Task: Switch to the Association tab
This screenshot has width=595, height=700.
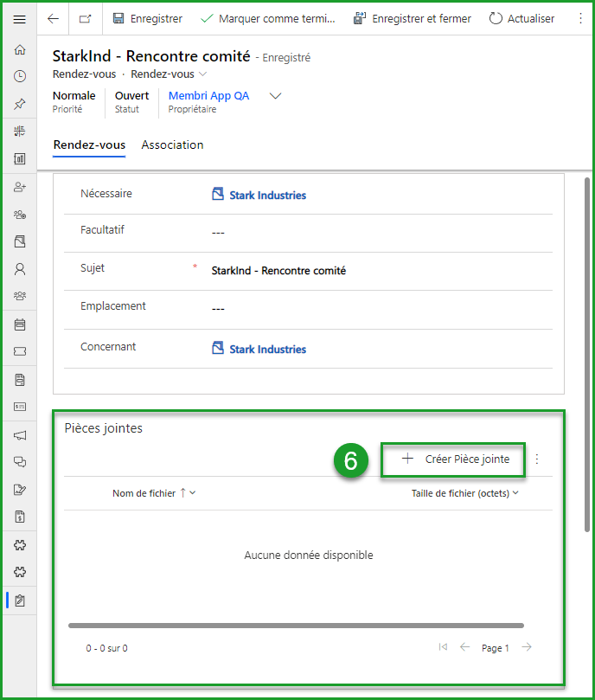Action: pyautogui.click(x=172, y=144)
